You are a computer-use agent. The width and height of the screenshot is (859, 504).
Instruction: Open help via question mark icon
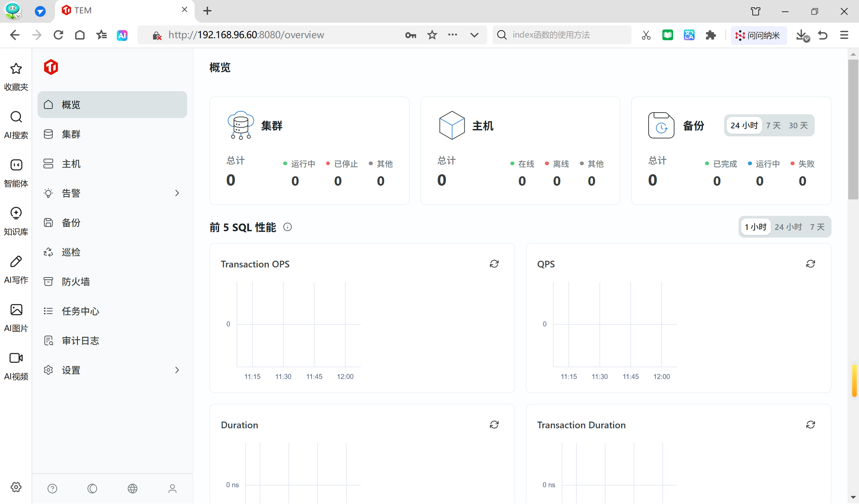pos(52,489)
